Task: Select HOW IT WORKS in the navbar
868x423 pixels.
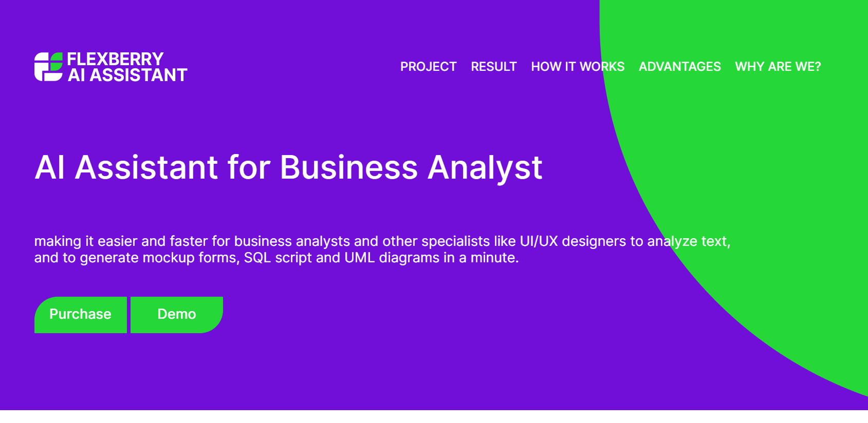Action: pos(577,67)
